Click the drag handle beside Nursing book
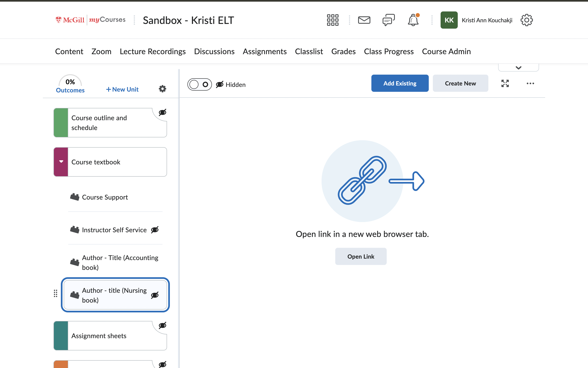The height and width of the screenshot is (368, 588). click(x=55, y=293)
